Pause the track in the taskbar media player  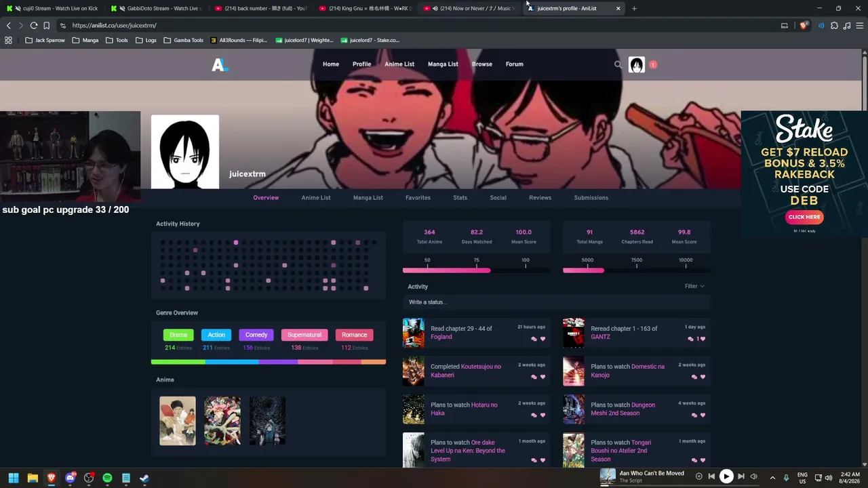tap(726, 476)
